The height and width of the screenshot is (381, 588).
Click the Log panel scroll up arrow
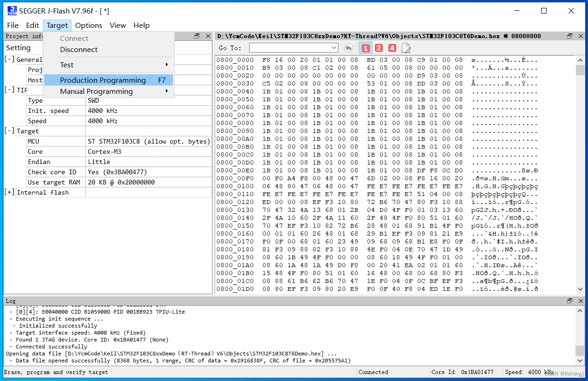tap(580, 310)
